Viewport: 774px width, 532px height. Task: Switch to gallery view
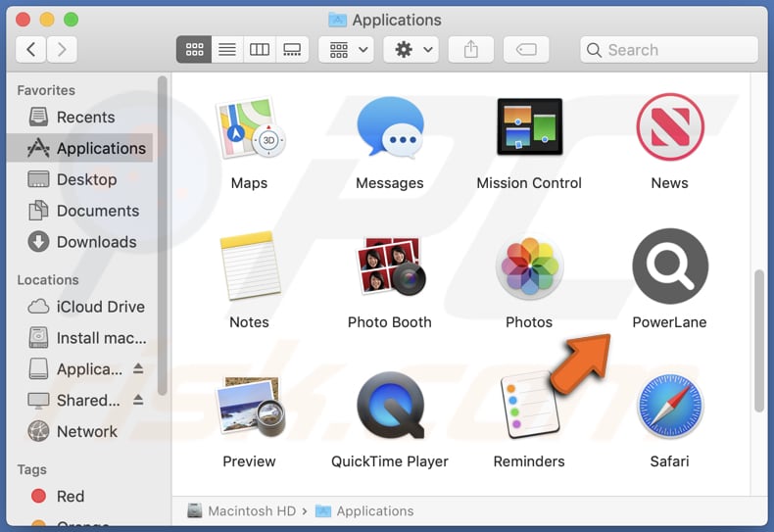[292, 49]
